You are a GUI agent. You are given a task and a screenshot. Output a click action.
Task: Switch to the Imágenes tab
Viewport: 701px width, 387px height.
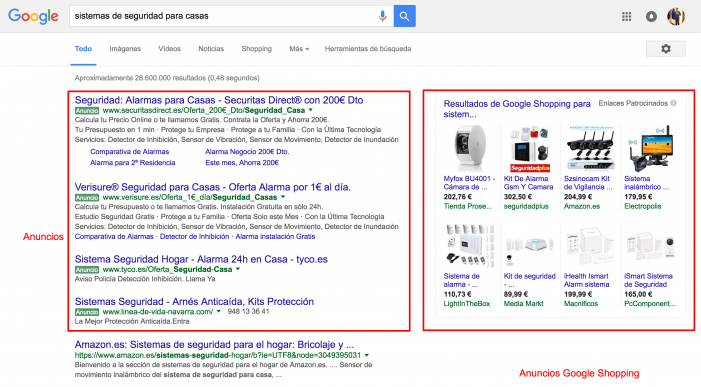(x=125, y=49)
